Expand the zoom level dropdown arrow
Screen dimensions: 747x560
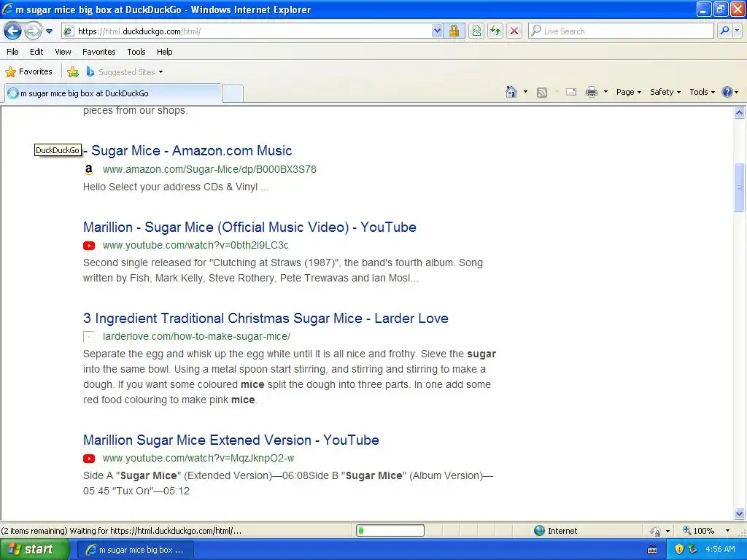point(727,531)
